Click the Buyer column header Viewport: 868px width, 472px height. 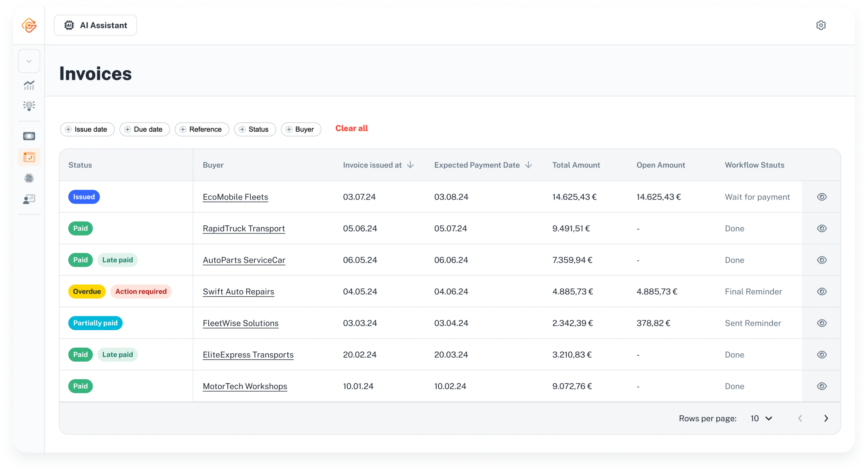pyautogui.click(x=213, y=165)
